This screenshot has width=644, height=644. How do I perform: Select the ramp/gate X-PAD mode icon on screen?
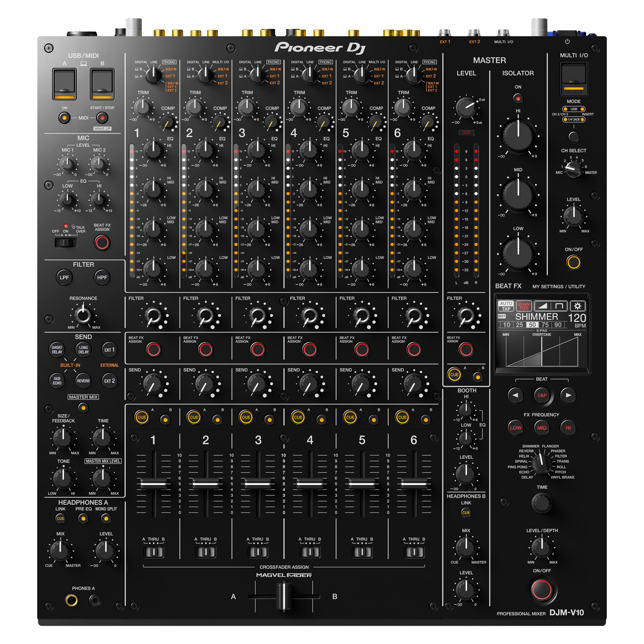(551, 306)
